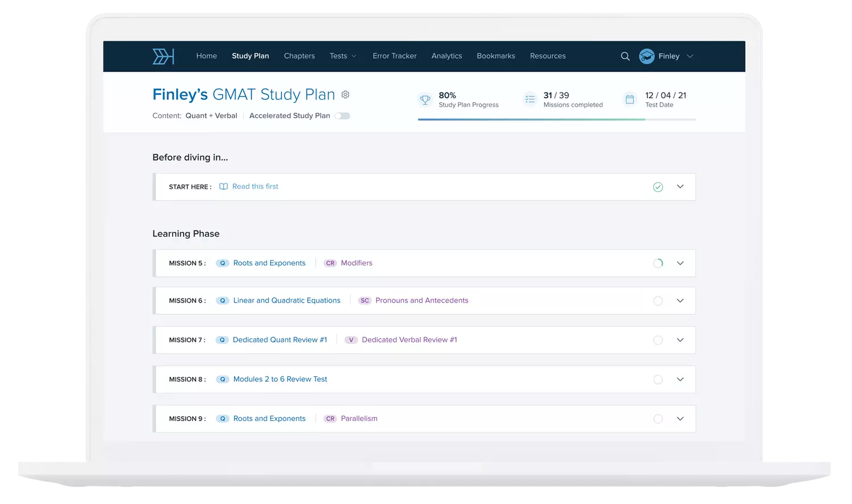Mark Mission 8 status circle

[658, 379]
